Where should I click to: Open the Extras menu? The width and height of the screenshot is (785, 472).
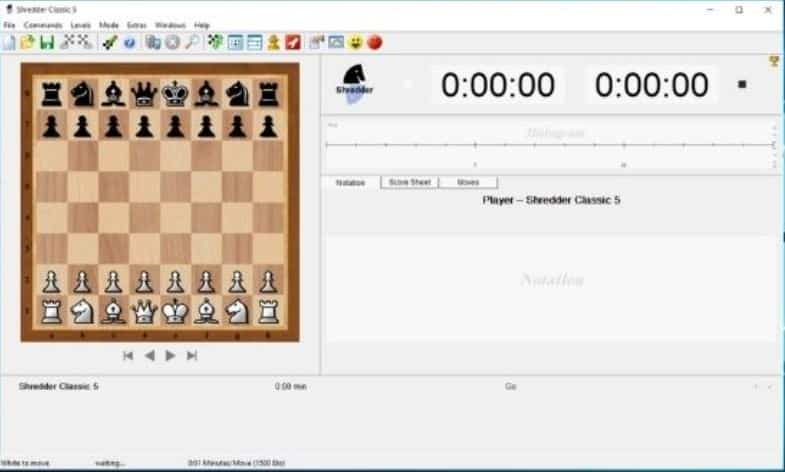(137, 25)
